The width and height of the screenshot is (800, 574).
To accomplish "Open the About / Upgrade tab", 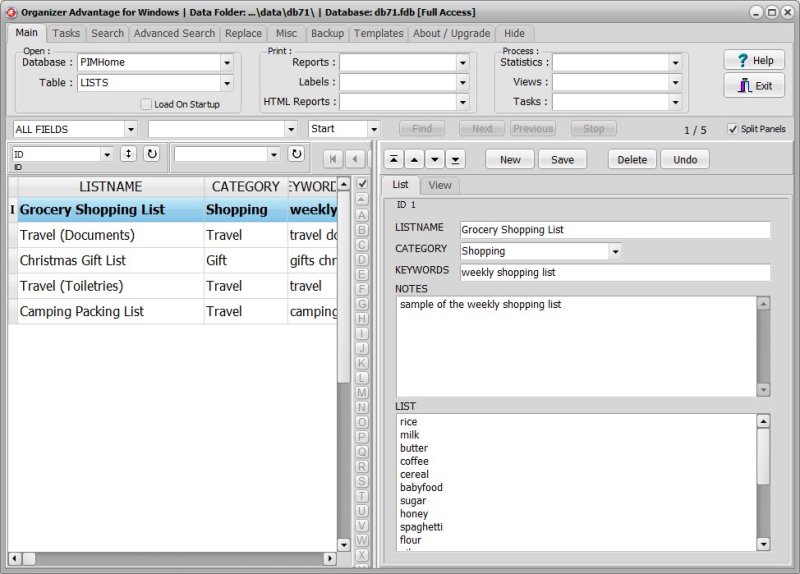I will coord(452,33).
